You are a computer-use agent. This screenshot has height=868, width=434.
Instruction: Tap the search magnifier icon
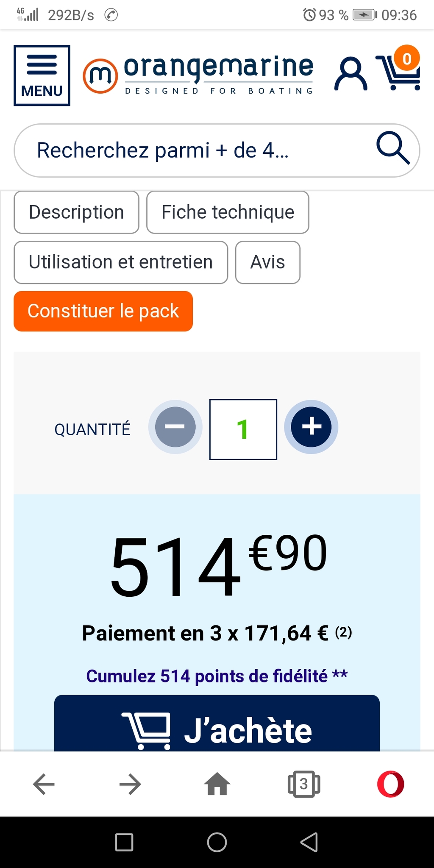[393, 148]
